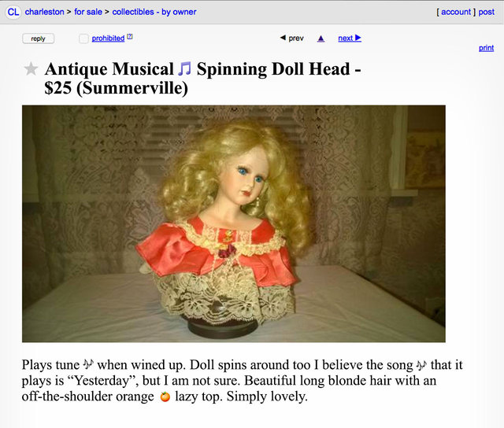The width and height of the screenshot is (504, 428).
Task: Go to the for sale breadcrumb
Action: click(x=88, y=12)
